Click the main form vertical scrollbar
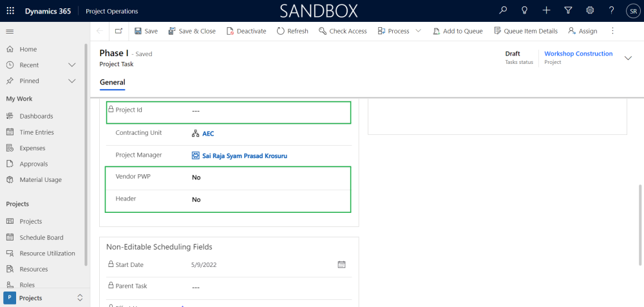Screen dimensions: 644x307 [641, 224]
